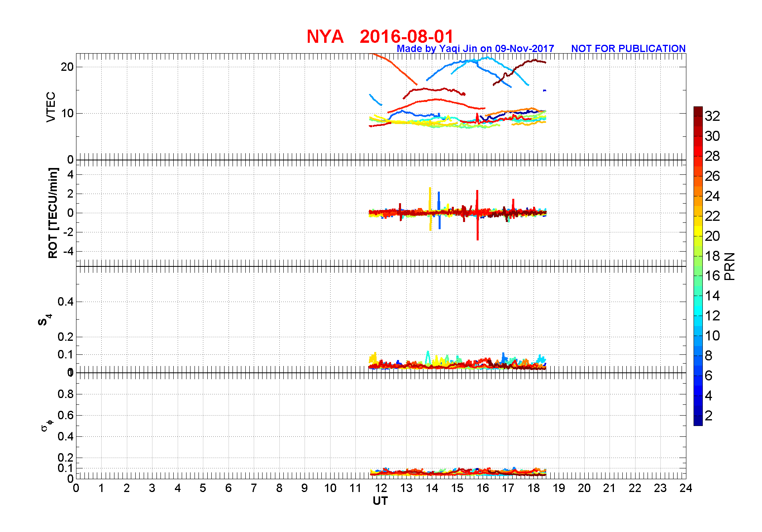Click the sigma phi y-axis label
The image size is (762, 532).
coord(46,426)
